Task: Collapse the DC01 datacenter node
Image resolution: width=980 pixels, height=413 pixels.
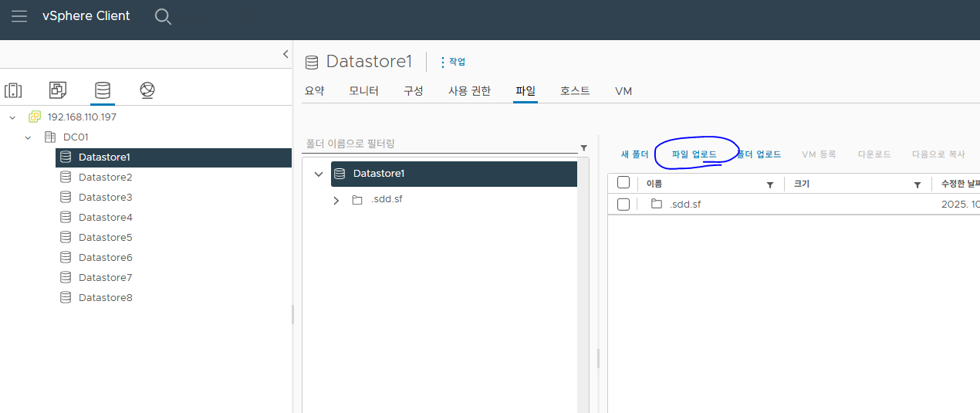Action: [x=28, y=137]
